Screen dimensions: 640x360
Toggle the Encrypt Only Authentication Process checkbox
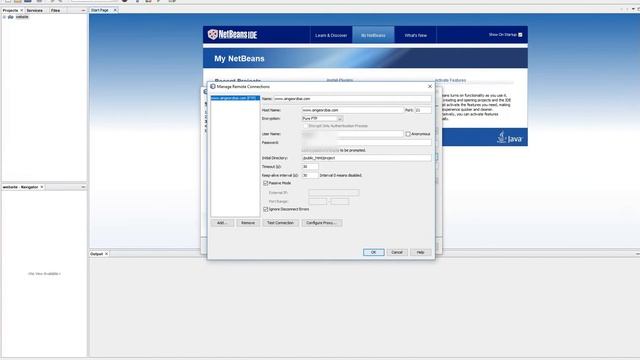tap(305, 126)
